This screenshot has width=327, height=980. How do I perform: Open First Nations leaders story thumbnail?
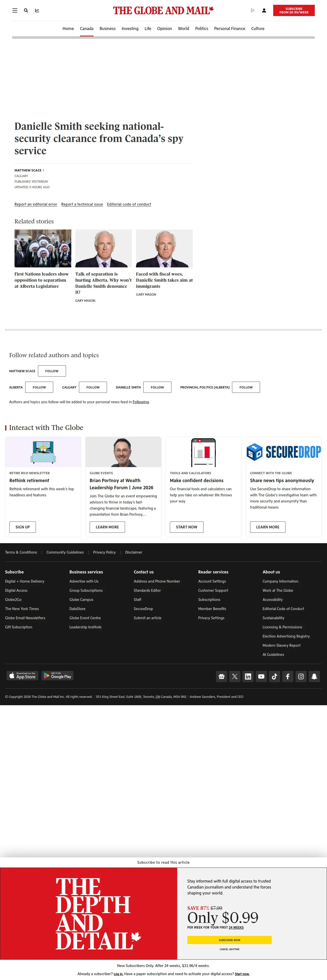pyautogui.click(x=43, y=248)
